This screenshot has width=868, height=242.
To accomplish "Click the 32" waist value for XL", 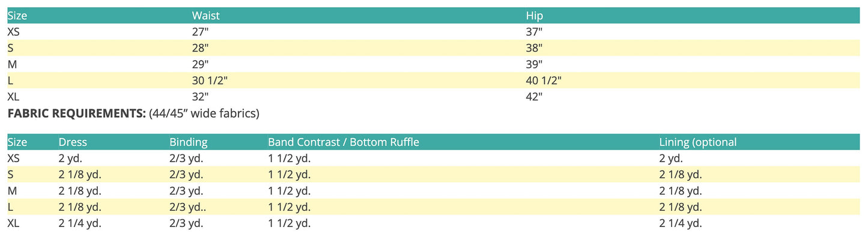I will click(x=200, y=97).
